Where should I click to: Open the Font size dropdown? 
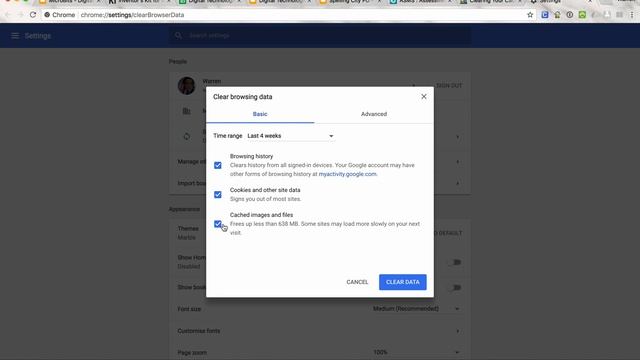pyautogui.click(x=417, y=309)
